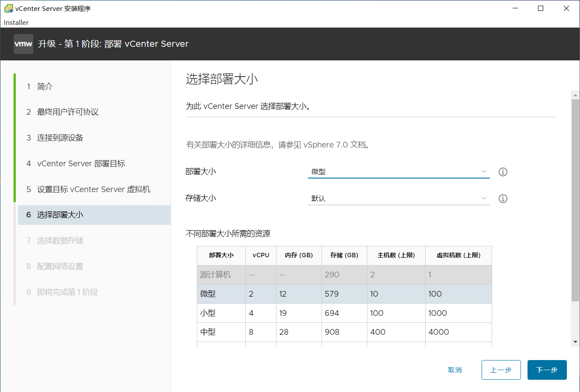Screen dimensions: 580x392
Task: Click the 部署大小 column header
Action: pyautogui.click(x=221, y=255)
